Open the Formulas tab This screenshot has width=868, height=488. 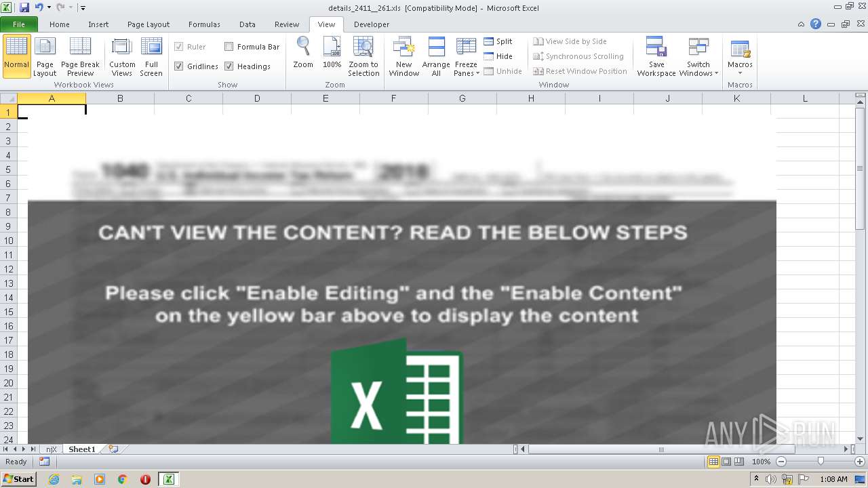(204, 24)
